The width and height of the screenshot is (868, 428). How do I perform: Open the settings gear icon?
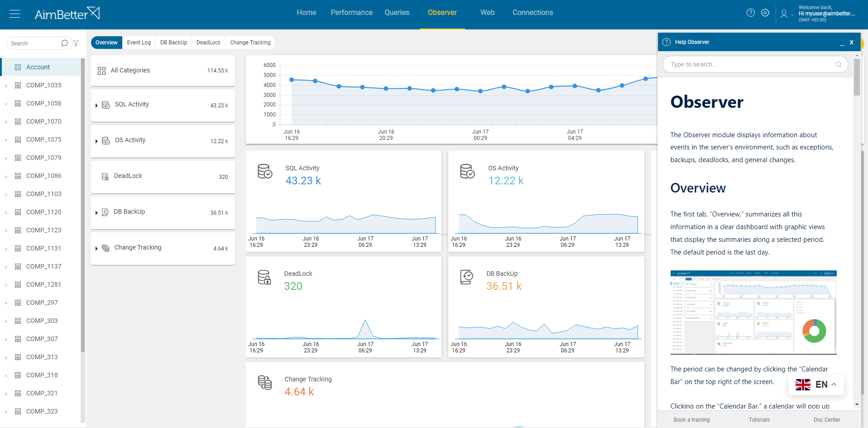click(765, 13)
